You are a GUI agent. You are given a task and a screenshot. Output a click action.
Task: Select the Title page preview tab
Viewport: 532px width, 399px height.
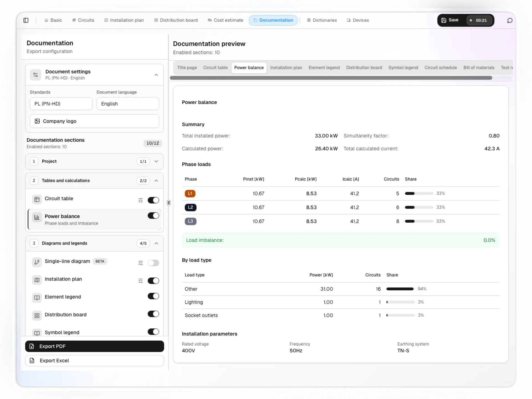click(187, 68)
